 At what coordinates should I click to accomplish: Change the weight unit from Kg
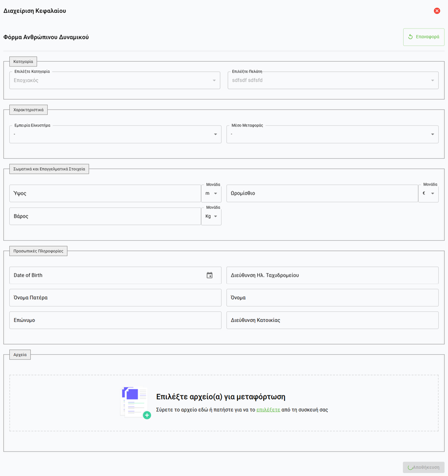[x=211, y=216]
